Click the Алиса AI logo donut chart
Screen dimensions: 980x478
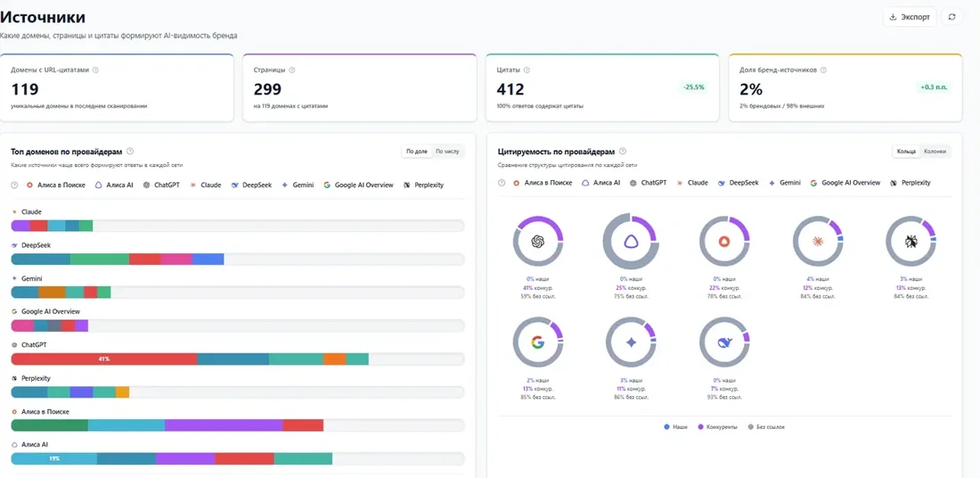click(632, 242)
